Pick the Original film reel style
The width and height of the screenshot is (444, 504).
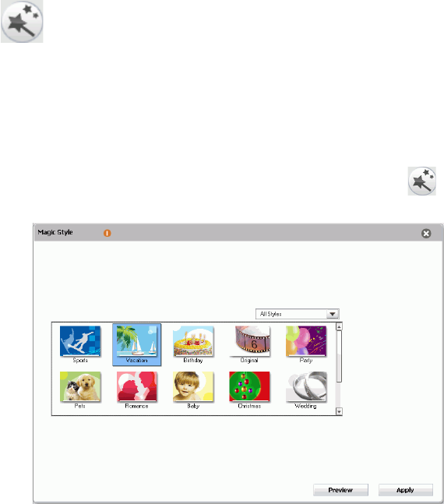pyautogui.click(x=249, y=344)
